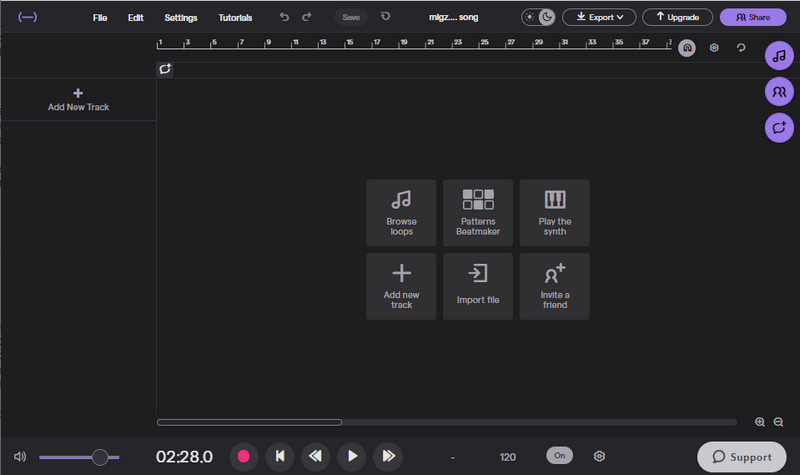
Task: Open the Export dropdown
Action: coord(599,17)
